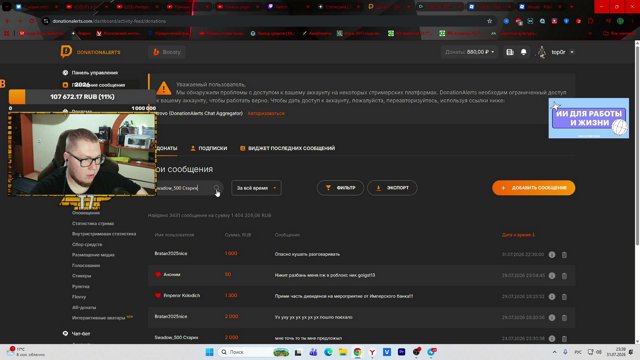Image resolution: width=640 pixels, height=360 pixels.
Task: Click the heart icon next to Аноним
Action: [x=158, y=274]
